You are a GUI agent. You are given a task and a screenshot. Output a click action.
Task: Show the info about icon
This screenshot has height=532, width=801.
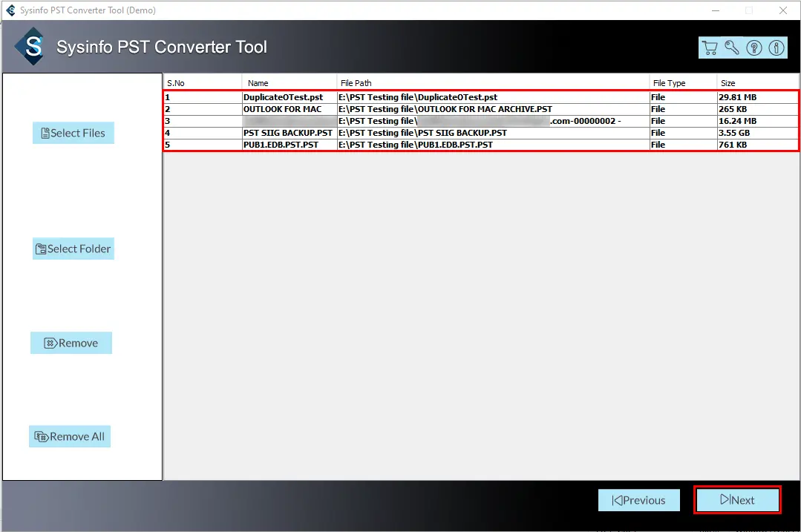777,48
